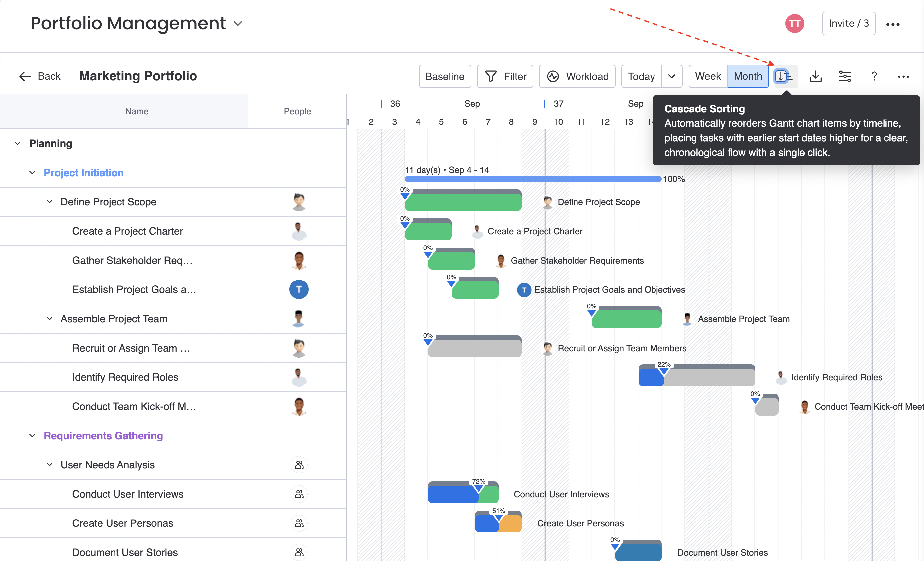Click the download export icon
This screenshot has height=561, width=924.
[815, 76]
